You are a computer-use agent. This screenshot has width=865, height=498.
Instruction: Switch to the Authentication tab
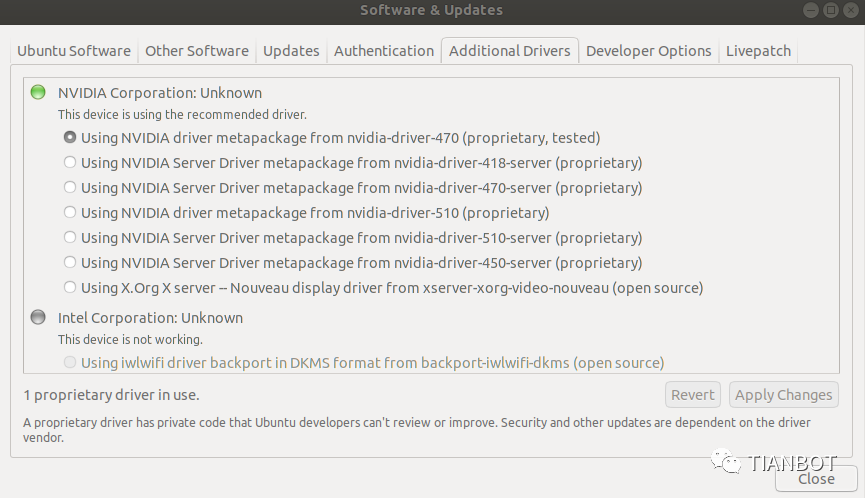[x=384, y=51]
